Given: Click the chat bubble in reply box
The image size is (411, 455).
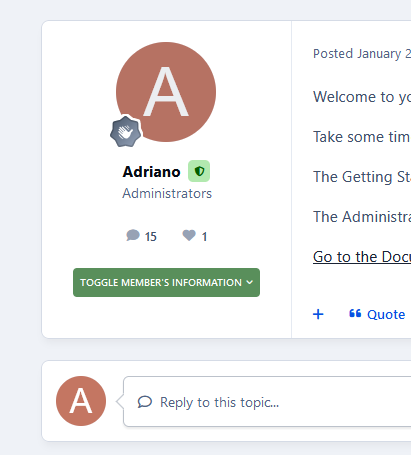Looking at the screenshot, I should (x=145, y=402).
